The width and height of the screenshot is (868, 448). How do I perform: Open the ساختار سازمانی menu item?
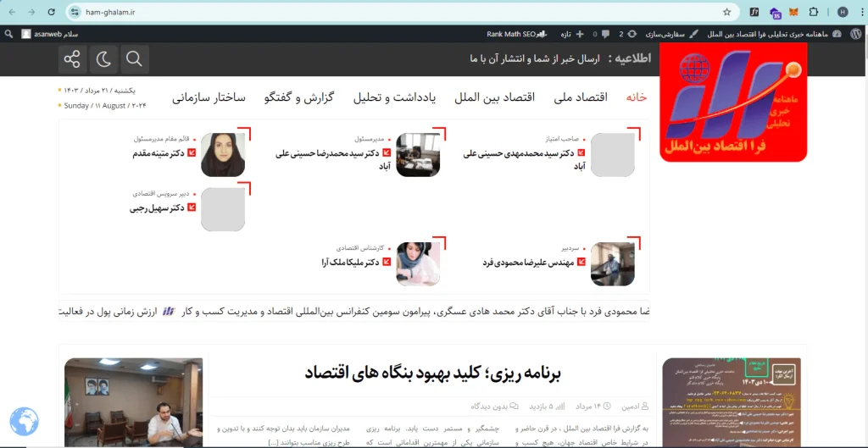tap(209, 97)
